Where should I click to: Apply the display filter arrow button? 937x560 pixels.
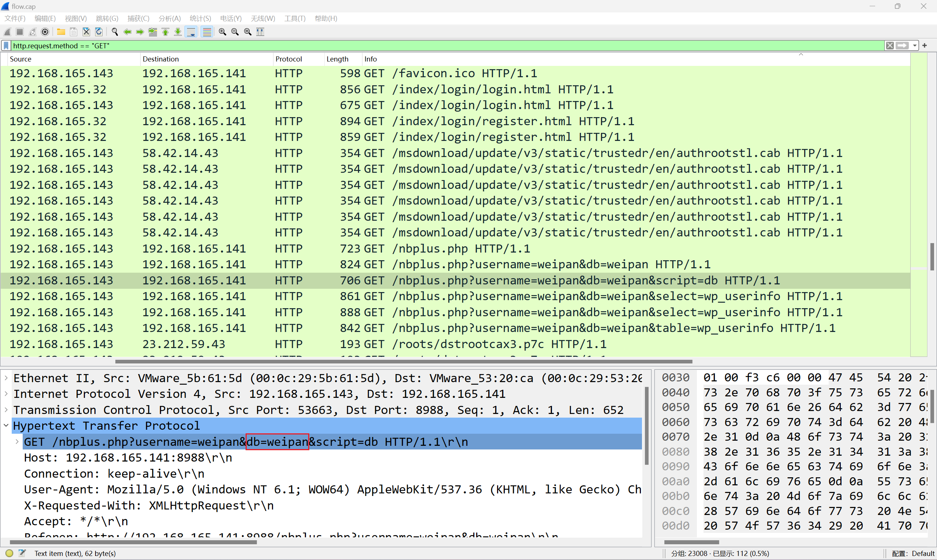coord(902,46)
